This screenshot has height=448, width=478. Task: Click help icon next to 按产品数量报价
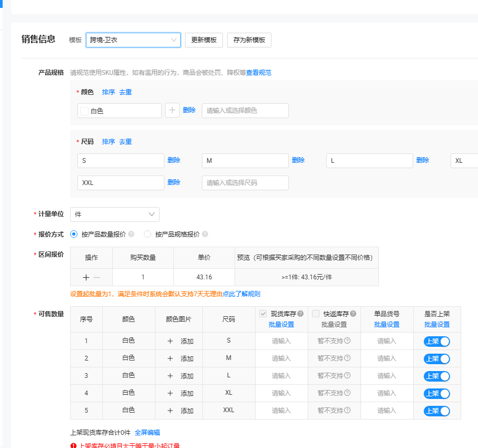point(131,233)
